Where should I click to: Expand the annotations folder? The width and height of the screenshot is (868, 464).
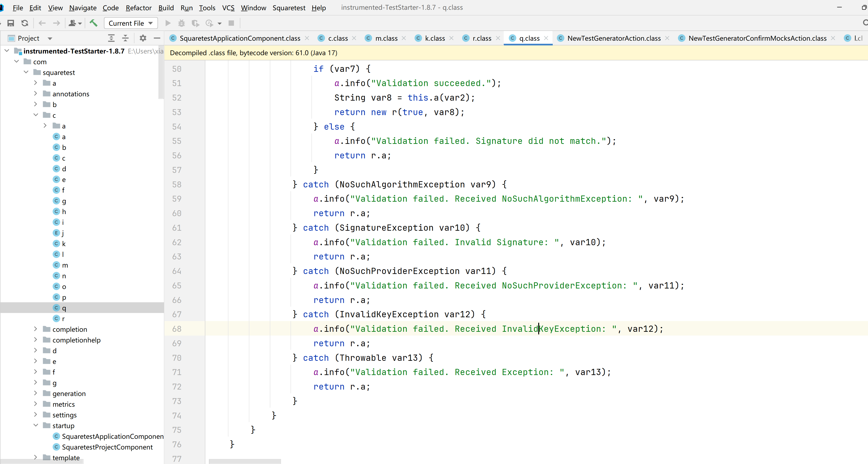(35, 94)
